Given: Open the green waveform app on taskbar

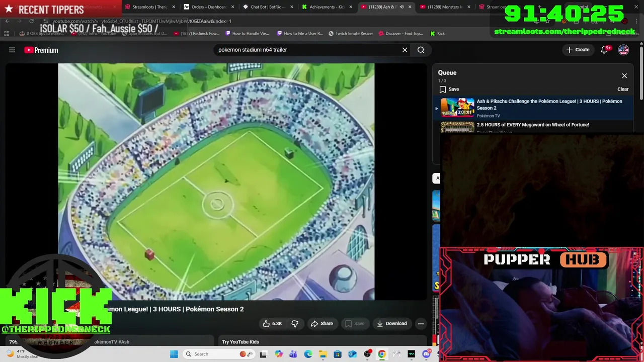Looking at the screenshot, I should (412, 354).
